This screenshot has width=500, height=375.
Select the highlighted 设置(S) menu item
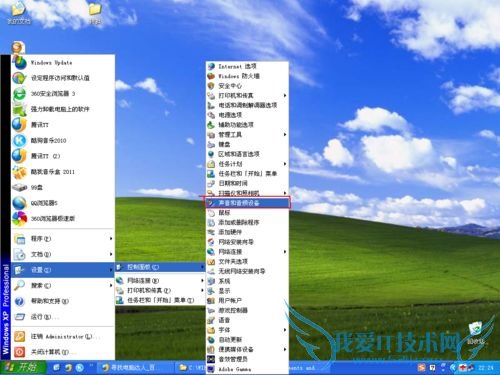[x=63, y=270]
